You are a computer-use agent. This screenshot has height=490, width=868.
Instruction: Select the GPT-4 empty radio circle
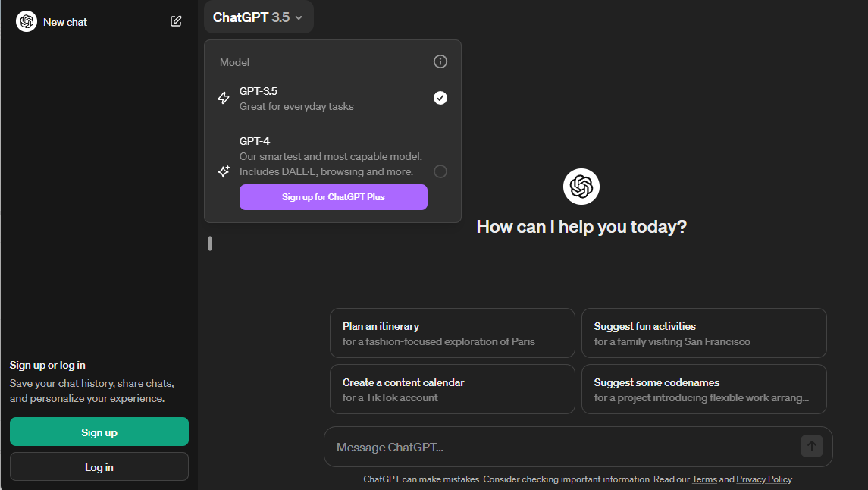click(x=440, y=171)
